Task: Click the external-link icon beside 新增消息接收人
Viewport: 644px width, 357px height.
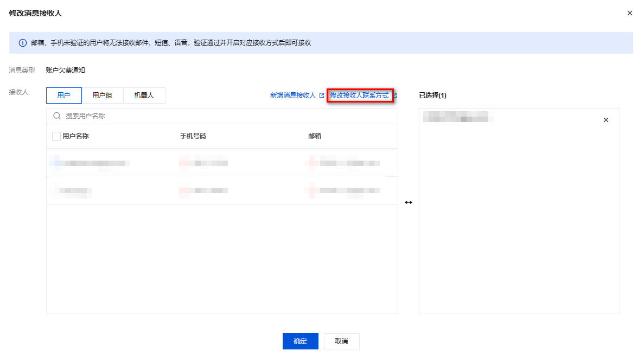Action: pos(322,95)
